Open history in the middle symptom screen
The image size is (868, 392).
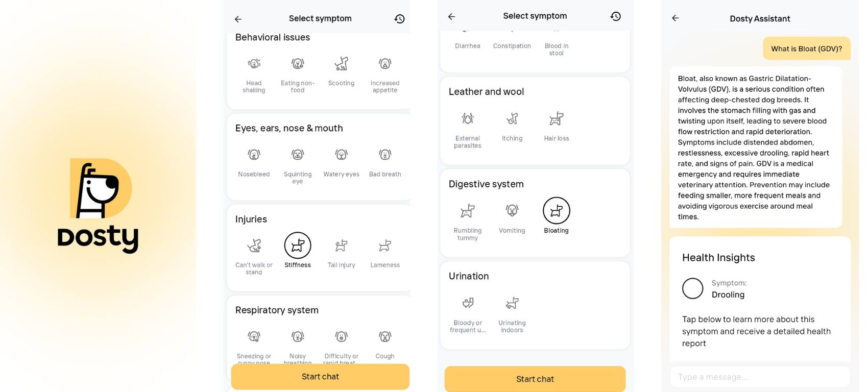tap(616, 16)
